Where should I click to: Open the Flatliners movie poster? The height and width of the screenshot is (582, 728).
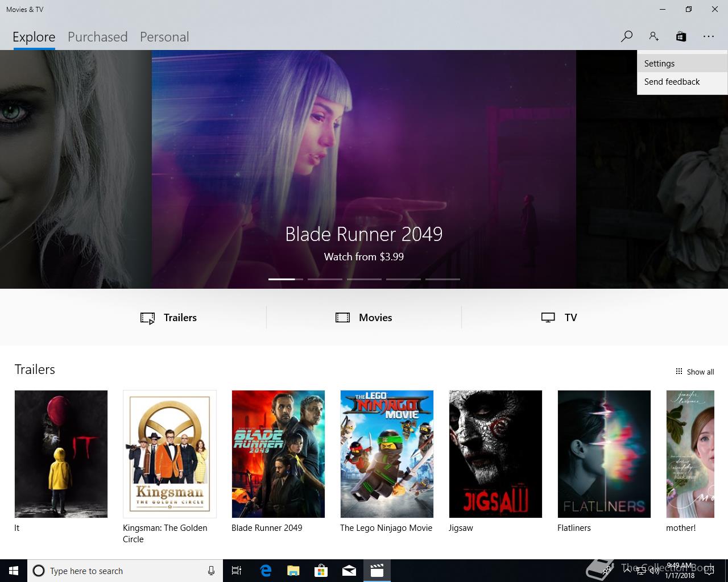604,454
